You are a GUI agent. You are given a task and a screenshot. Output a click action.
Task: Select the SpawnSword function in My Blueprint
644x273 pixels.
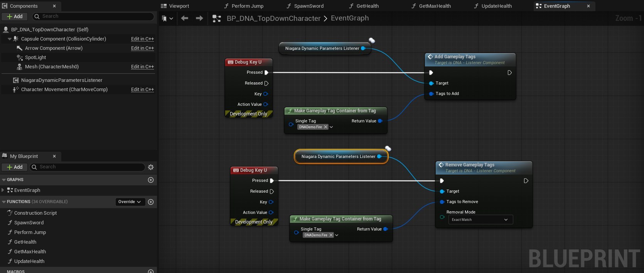29,223
